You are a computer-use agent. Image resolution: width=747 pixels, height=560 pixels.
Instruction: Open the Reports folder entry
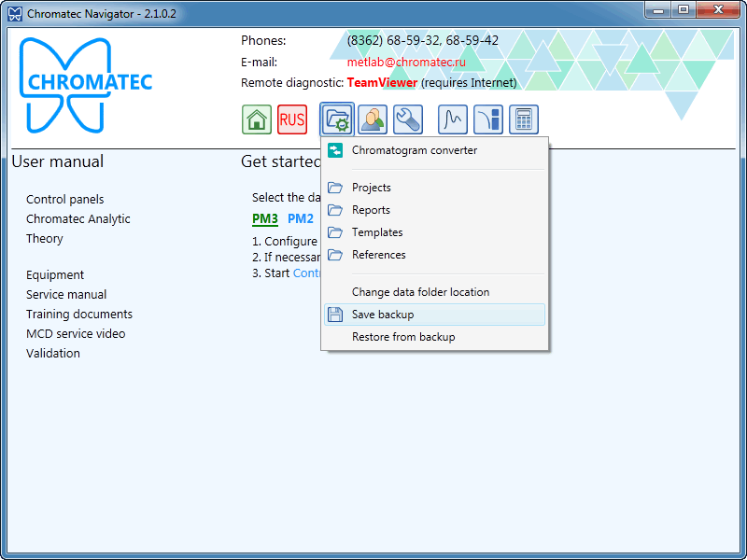coord(371,210)
